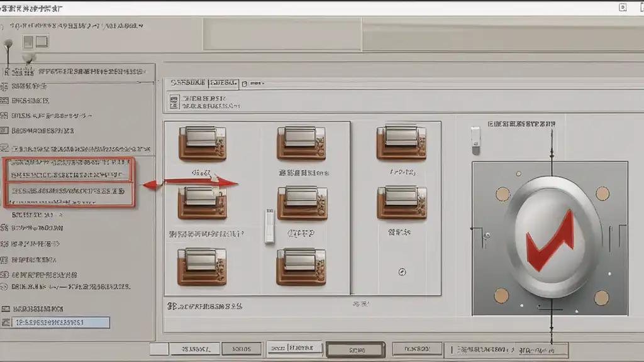Image resolution: width=644 pixels, height=362 pixels.
Task: Select the top-left device icon in the grid
Action: (x=202, y=143)
